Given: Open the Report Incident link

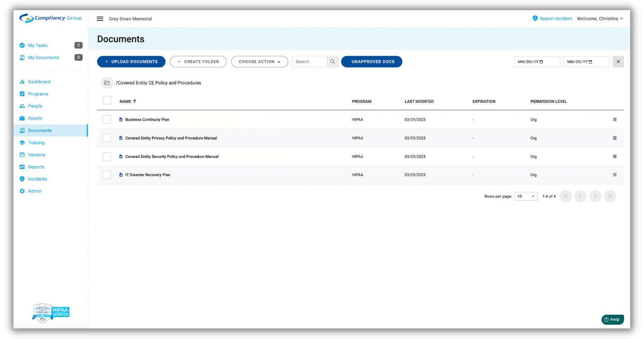Looking at the screenshot, I should pyautogui.click(x=556, y=19).
